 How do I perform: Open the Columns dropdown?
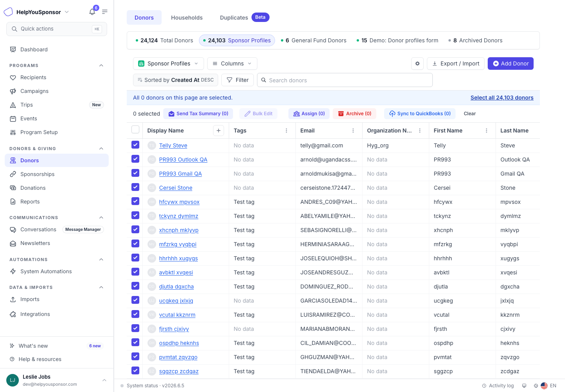coord(232,64)
